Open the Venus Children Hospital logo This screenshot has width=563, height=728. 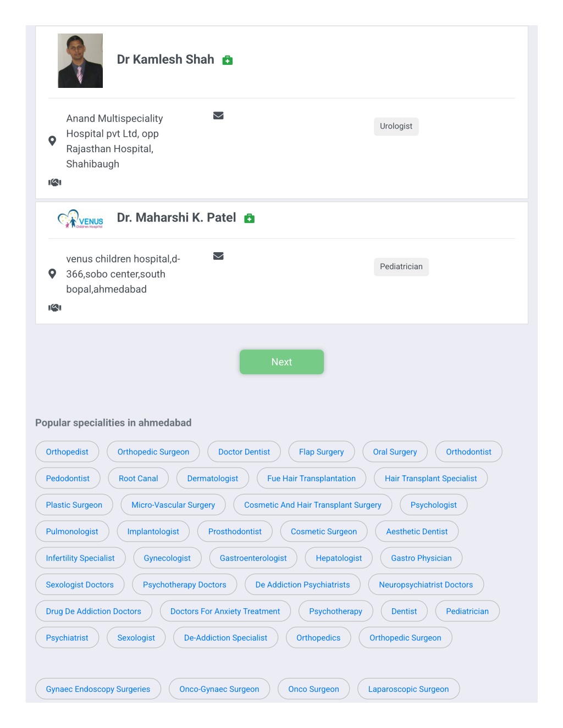80,219
